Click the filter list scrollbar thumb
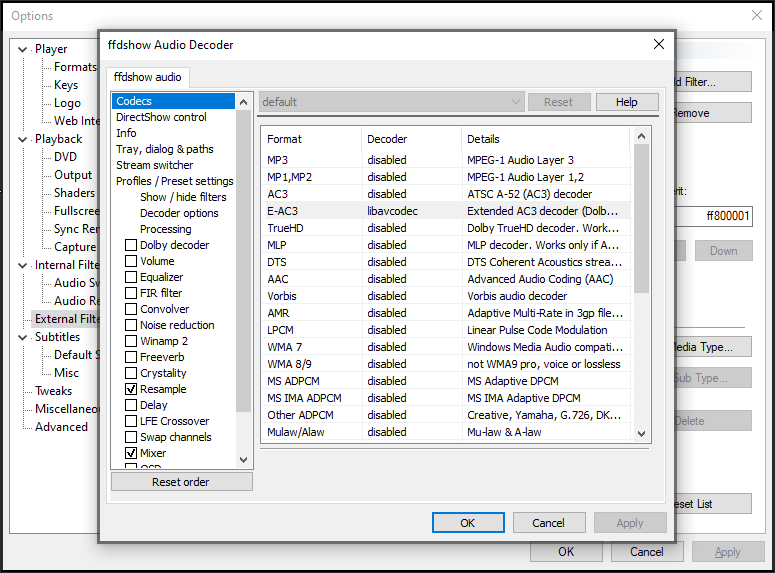 (x=243, y=261)
